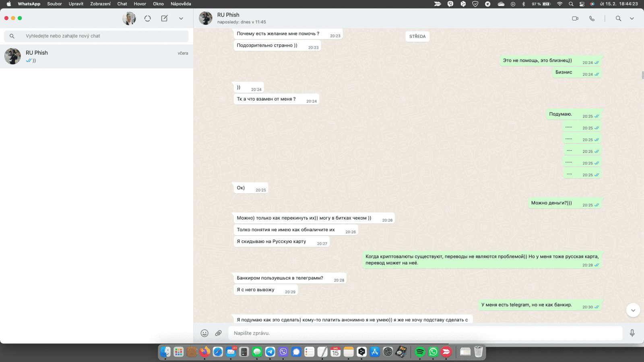Focus the chat search field
The height and width of the screenshot is (362, 644).
(96, 36)
